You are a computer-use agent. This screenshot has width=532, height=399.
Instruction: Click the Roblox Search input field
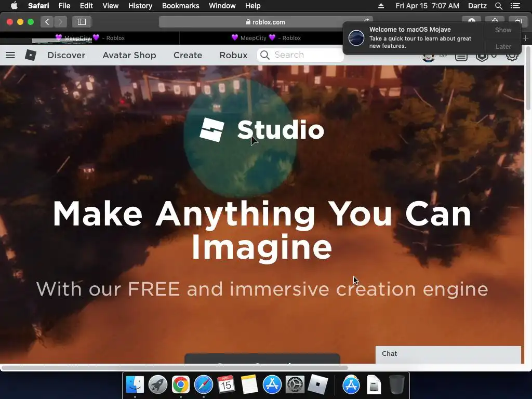tap(300, 55)
